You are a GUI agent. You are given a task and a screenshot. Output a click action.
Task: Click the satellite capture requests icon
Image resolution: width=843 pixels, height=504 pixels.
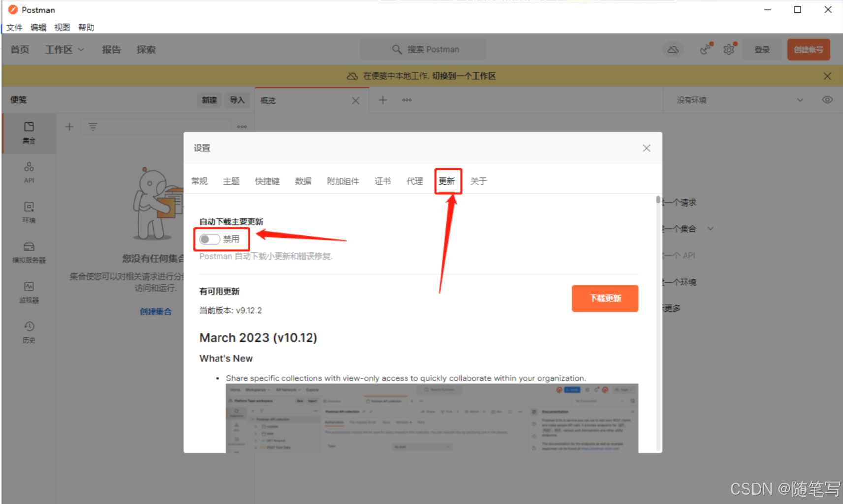705,50
